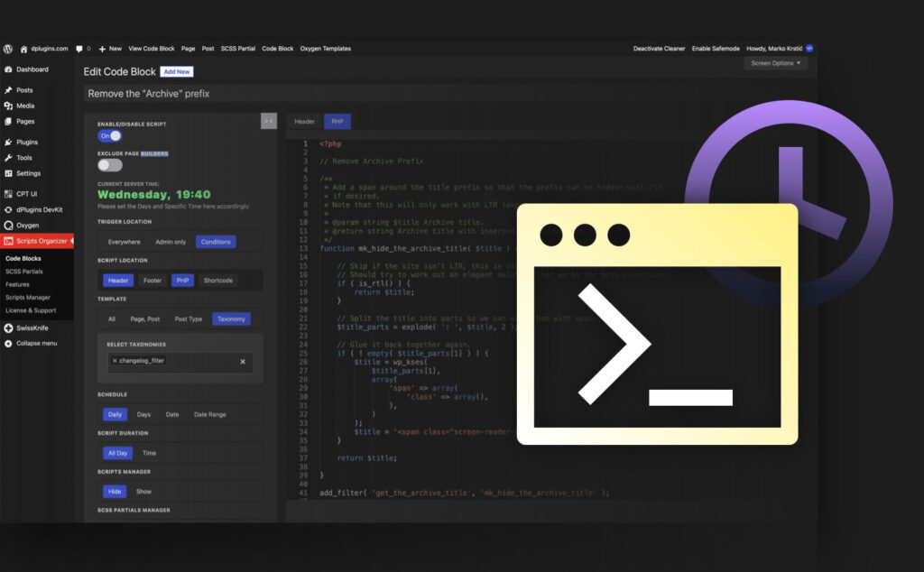This screenshot has width=924, height=572.
Task: Select the PHP tab in the code editor
Action: [336, 121]
